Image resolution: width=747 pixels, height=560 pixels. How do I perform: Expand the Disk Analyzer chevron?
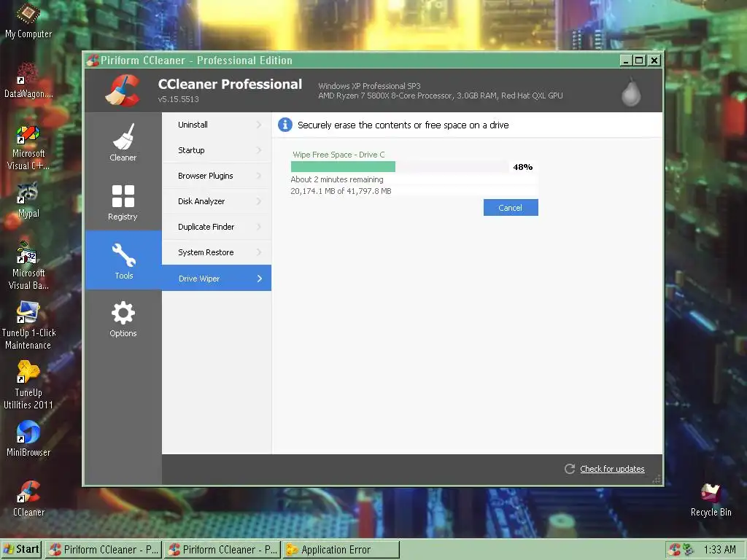click(x=259, y=201)
